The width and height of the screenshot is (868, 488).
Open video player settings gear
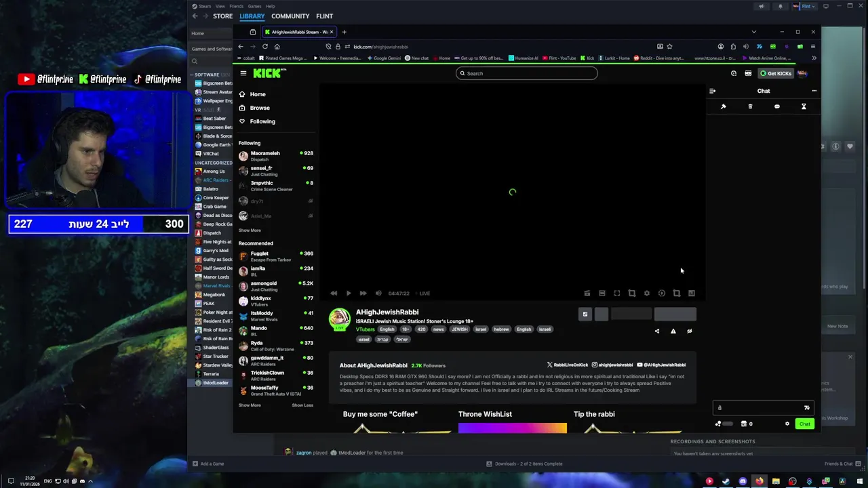tap(646, 293)
